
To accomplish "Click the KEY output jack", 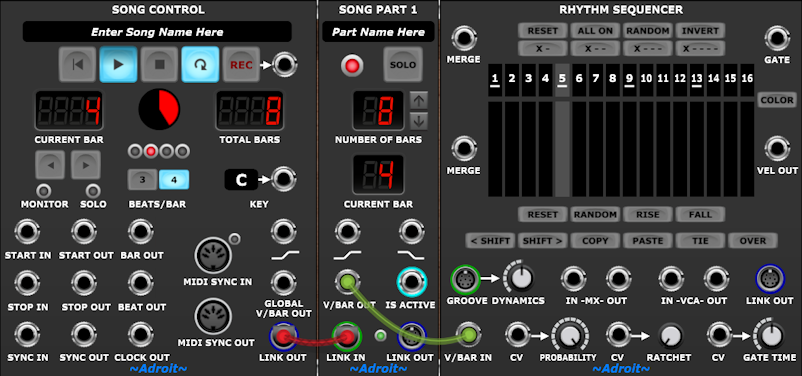I will tap(283, 180).
